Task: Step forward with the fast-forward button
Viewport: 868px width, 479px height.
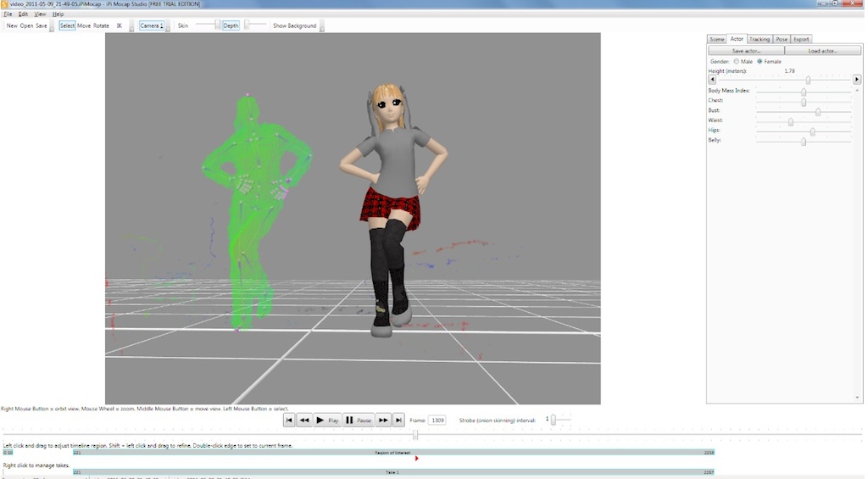Action: tap(383, 421)
